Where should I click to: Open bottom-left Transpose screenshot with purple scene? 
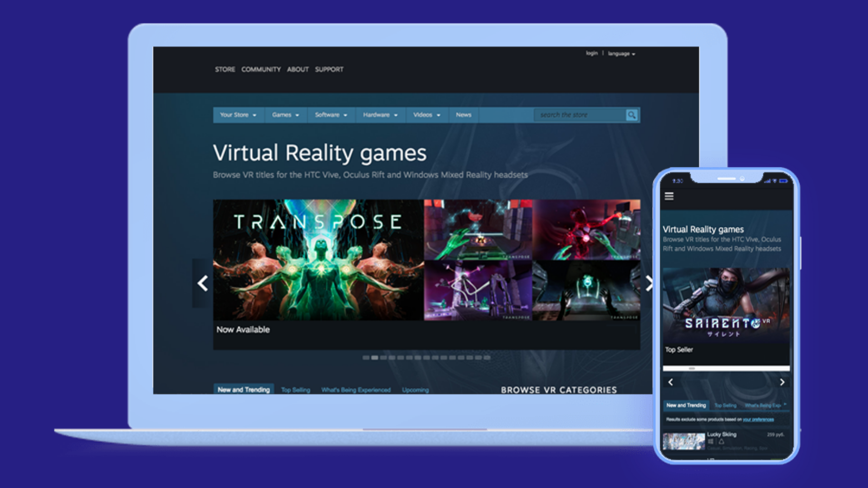(478, 291)
